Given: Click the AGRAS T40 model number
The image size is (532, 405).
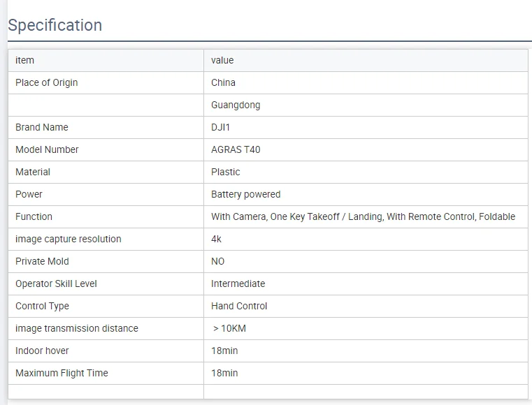Looking at the screenshot, I should point(236,149).
